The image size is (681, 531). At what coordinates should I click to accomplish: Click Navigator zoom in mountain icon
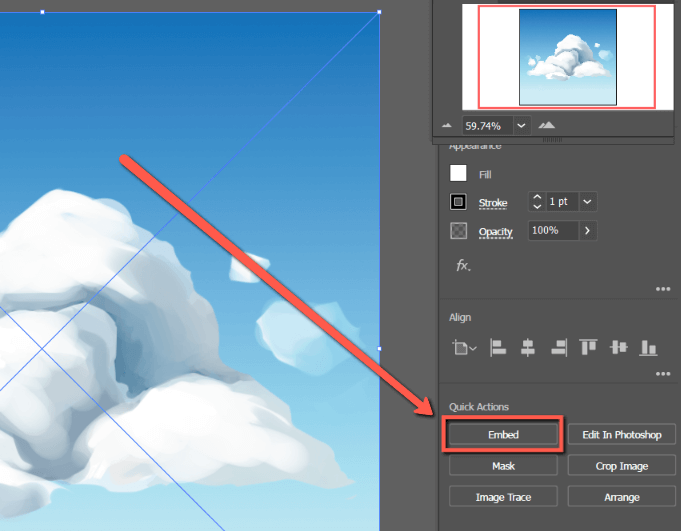click(546, 125)
